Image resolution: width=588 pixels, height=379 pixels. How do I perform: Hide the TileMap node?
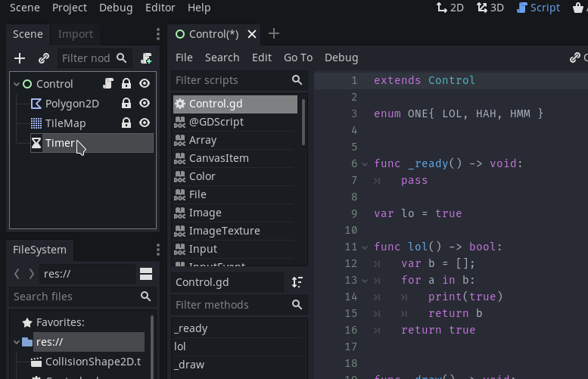145,123
